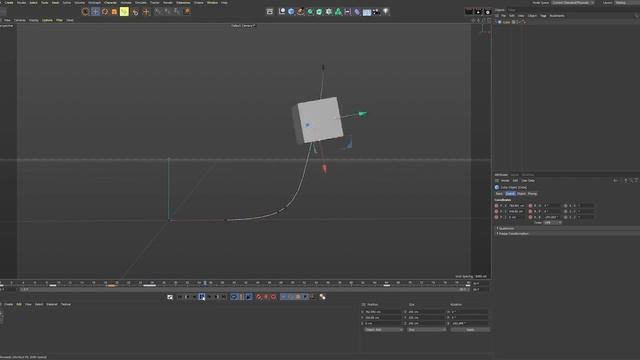
Task: Click the timeline preview range bar
Action: 245,289
